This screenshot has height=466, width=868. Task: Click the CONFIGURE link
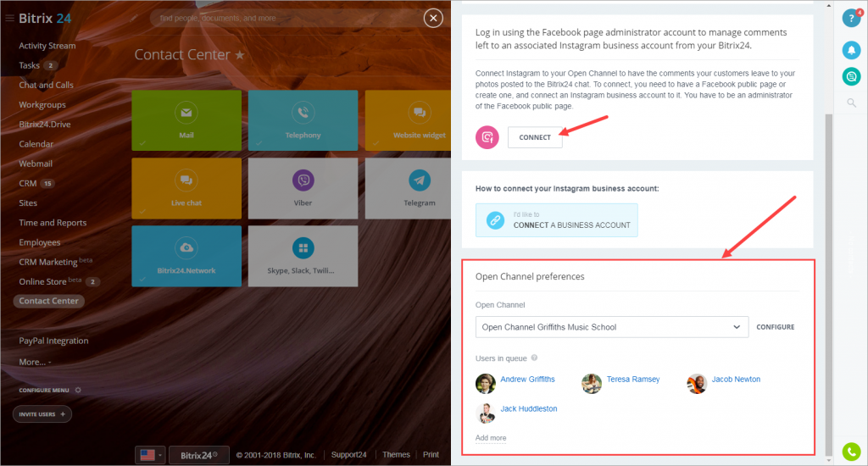775,327
